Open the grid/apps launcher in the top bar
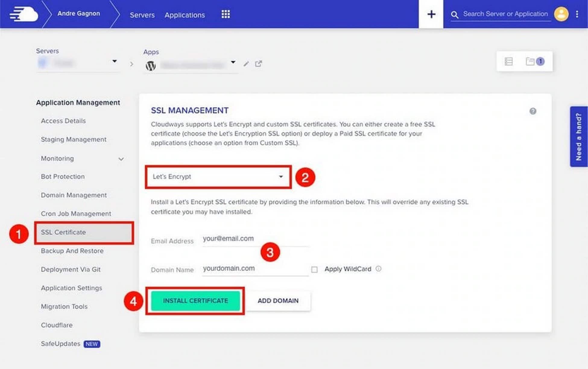 point(225,14)
